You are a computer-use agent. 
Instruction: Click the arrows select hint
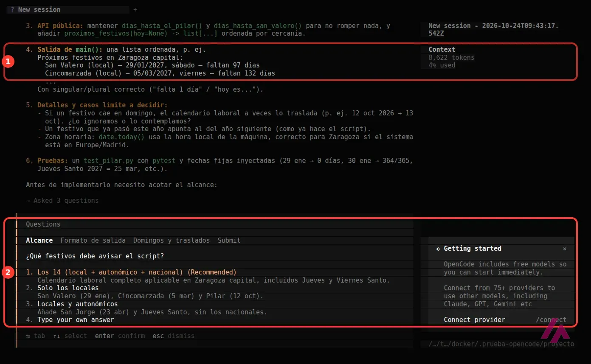tap(70, 336)
